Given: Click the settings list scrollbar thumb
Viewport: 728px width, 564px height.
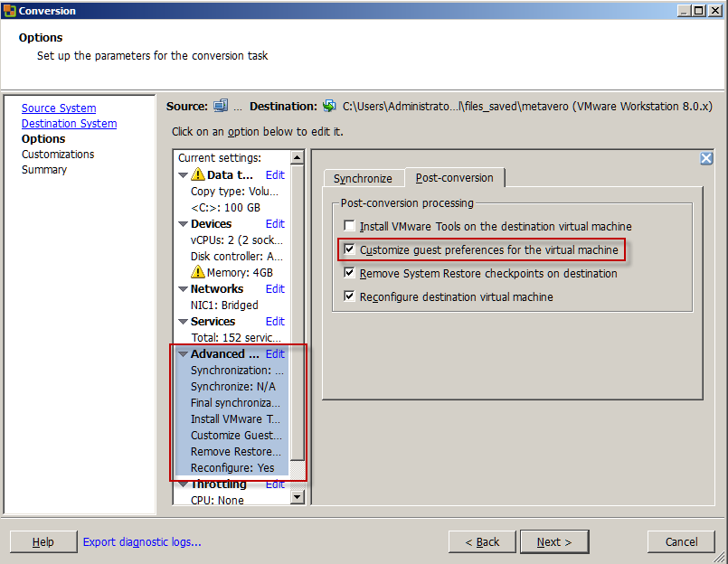Looking at the screenshot, I should [x=298, y=313].
